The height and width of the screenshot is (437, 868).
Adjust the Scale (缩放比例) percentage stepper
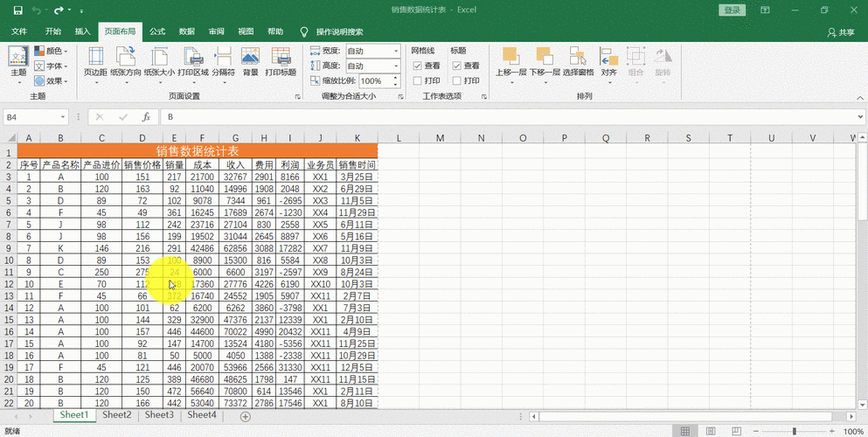coord(396,80)
